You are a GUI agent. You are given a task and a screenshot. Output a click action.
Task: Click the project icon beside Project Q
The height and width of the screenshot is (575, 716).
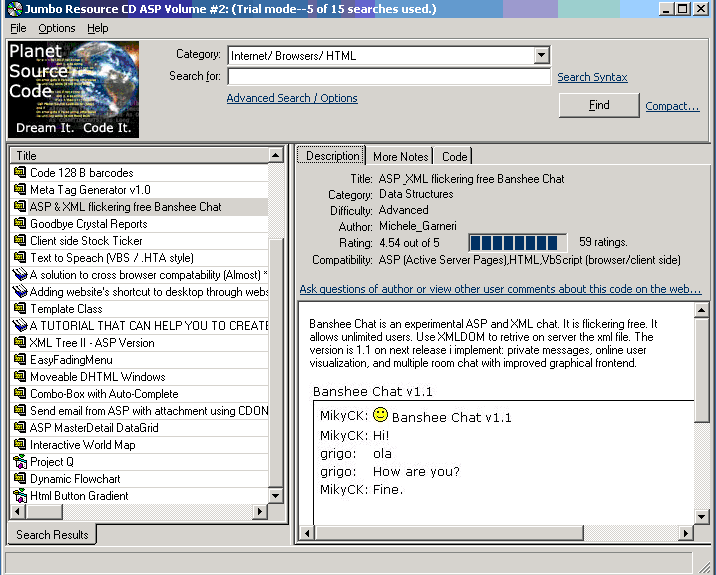point(20,462)
